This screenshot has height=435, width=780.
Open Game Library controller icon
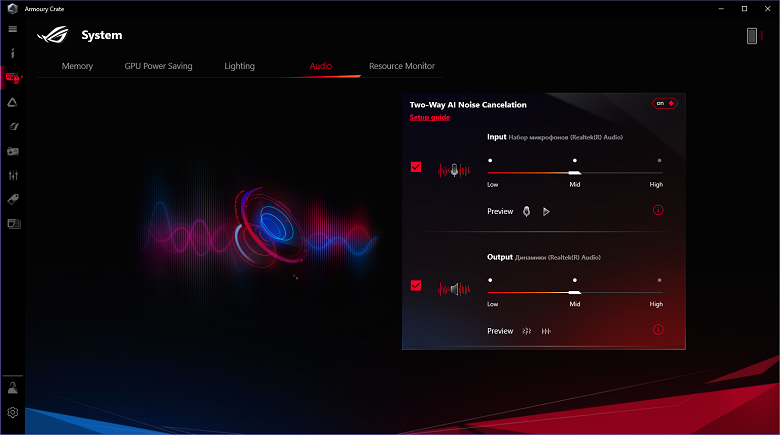(13, 151)
